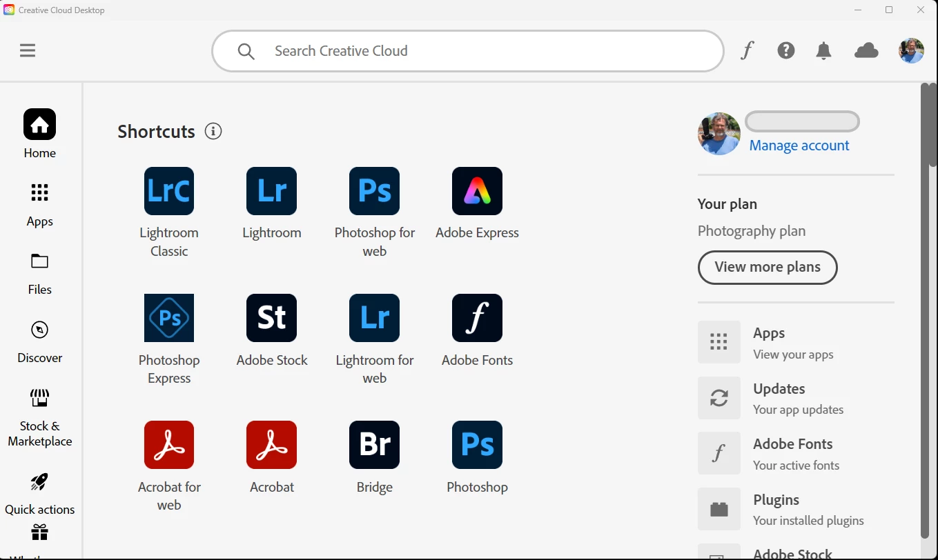
Task: Show Shortcuts info tooltip icon
Action: pyautogui.click(x=213, y=131)
